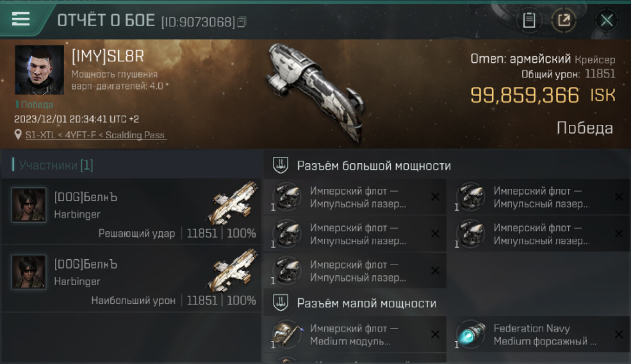Select Federation Navy Medium форсажный module
The image size is (631, 364).
tap(538, 334)
